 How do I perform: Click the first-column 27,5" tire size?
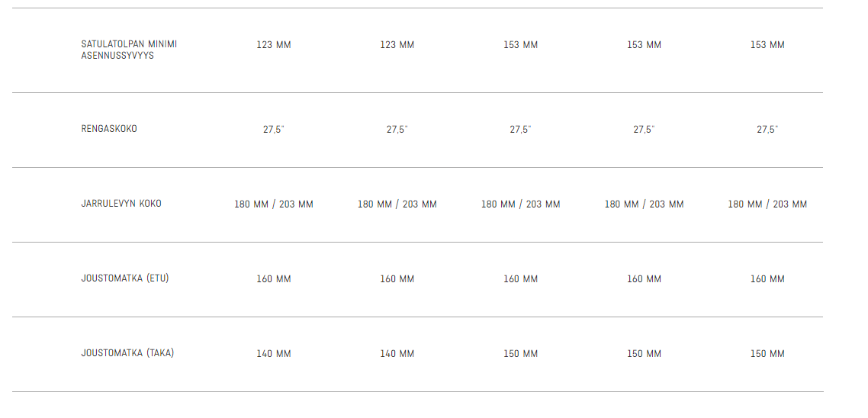[274, 130]
